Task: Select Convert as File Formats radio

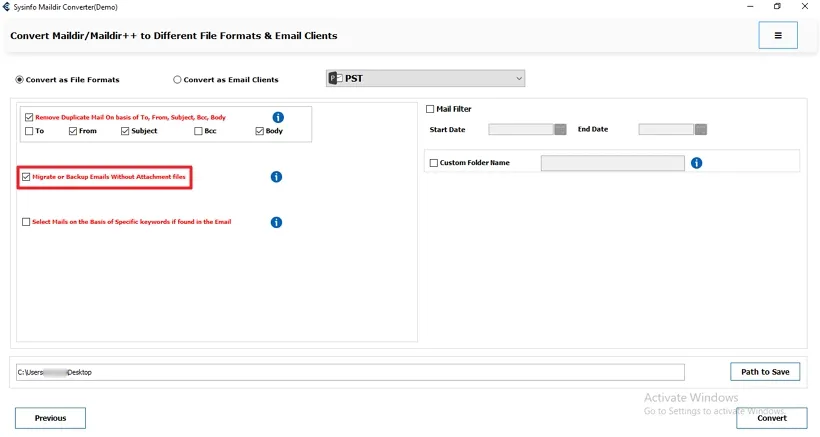Action: [x=20, y=80]
